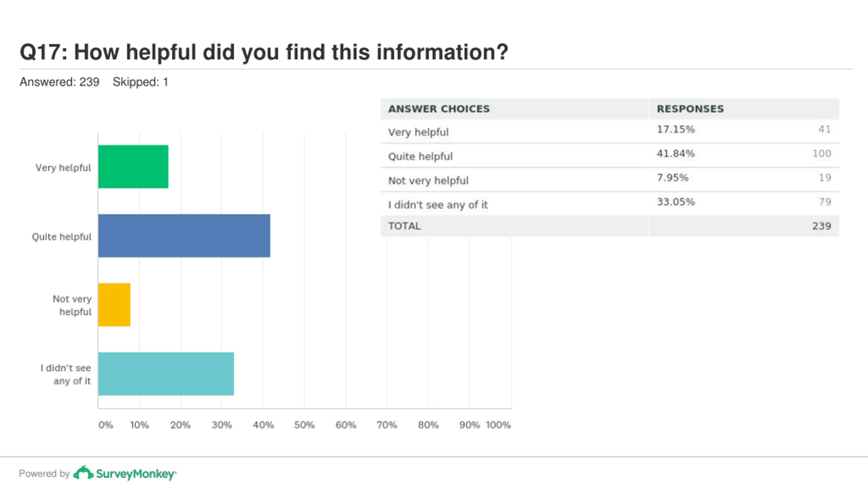
Task: Click the SurveyMonkey brand name text
Action: tap(136, 474)
